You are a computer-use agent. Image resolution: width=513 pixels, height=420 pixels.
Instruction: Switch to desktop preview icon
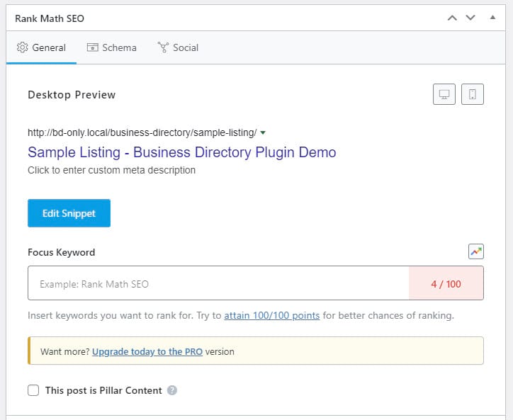(444, 94)
